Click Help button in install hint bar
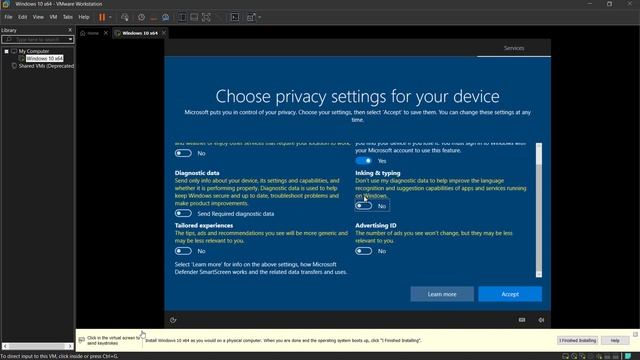 pyautogui.click(x=615, y=340)
